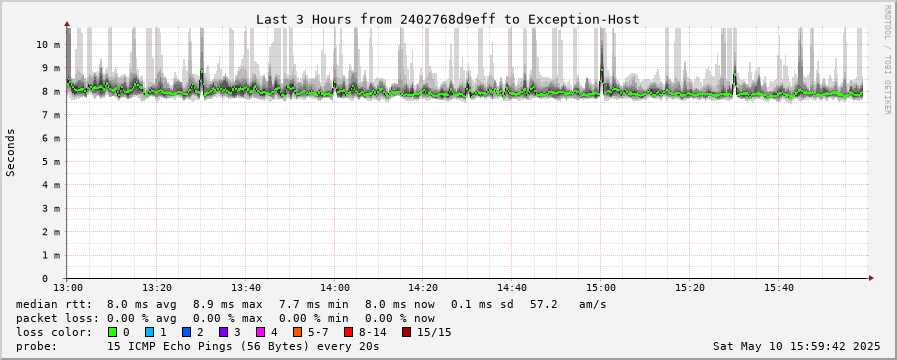Click the timestamp Sat May 10 15:59:42 2025
The height and width of the screenshot is (360, 897).
(x=796, y=346)
